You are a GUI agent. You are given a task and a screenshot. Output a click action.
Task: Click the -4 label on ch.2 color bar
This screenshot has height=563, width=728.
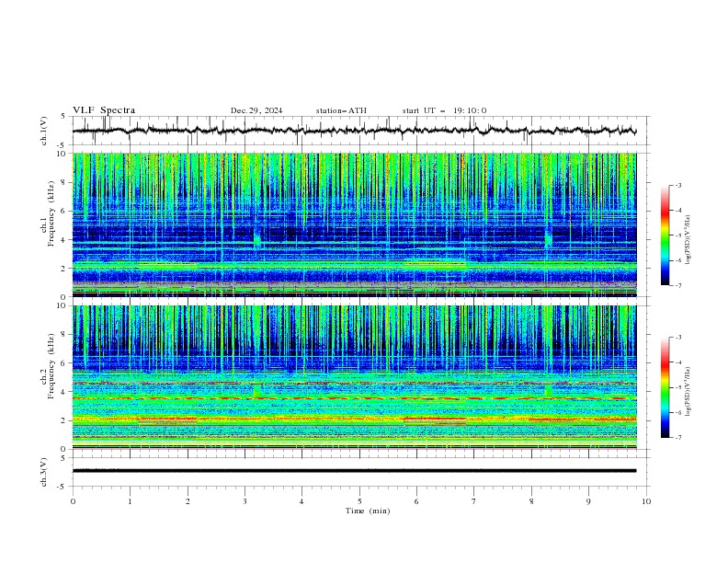point(677,362)
